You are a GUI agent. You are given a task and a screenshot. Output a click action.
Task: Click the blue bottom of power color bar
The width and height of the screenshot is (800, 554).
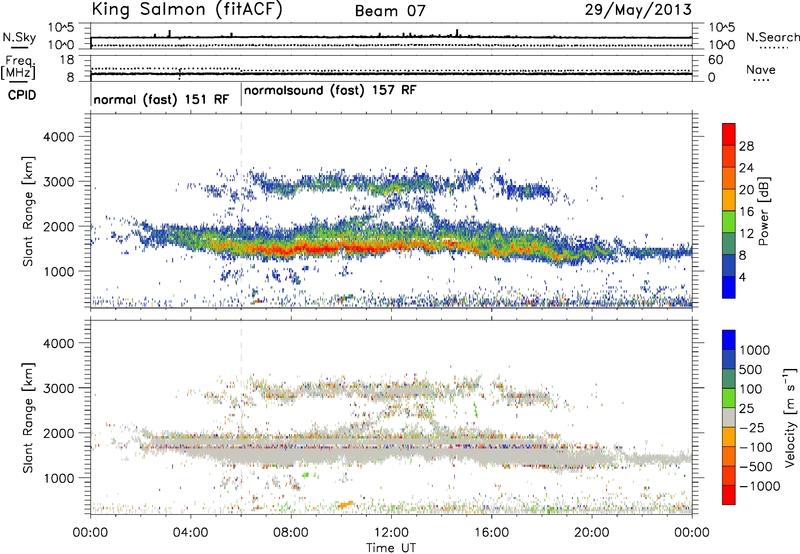pos(729,288)
